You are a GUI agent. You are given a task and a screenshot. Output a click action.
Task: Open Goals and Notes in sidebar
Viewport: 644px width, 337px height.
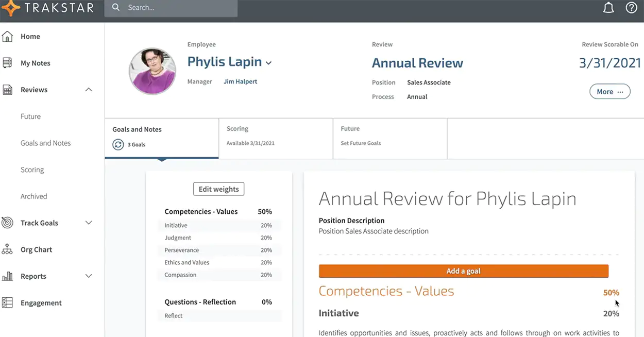[46, 143]
